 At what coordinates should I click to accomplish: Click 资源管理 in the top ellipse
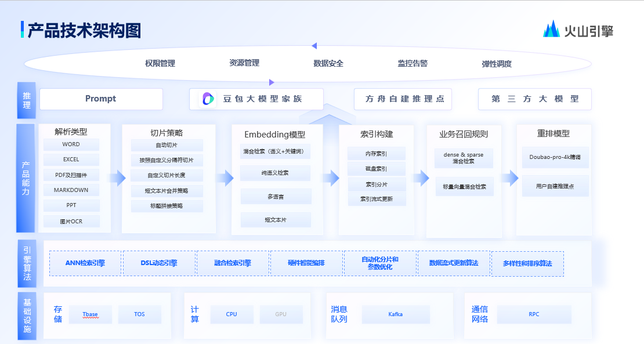click(x=244, y=63)
